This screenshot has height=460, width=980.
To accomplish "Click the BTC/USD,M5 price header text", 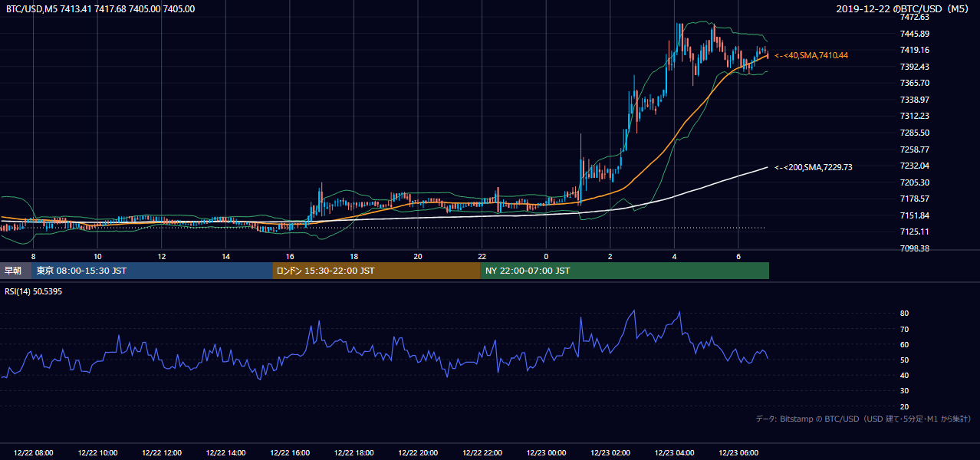I will click(100, 9).
